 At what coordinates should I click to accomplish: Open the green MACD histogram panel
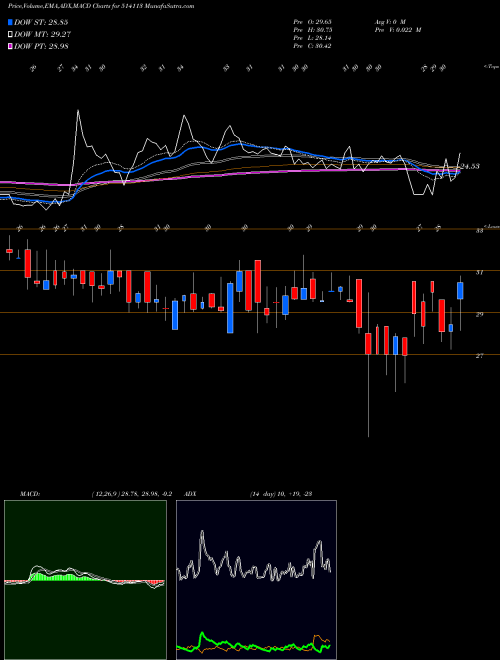[85, 580]
